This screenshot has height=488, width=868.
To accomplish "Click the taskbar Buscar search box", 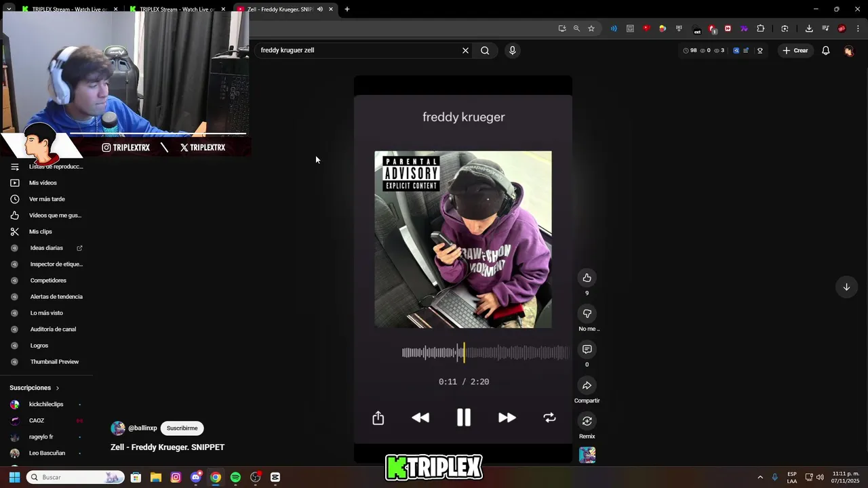I will tap(75, 477).
